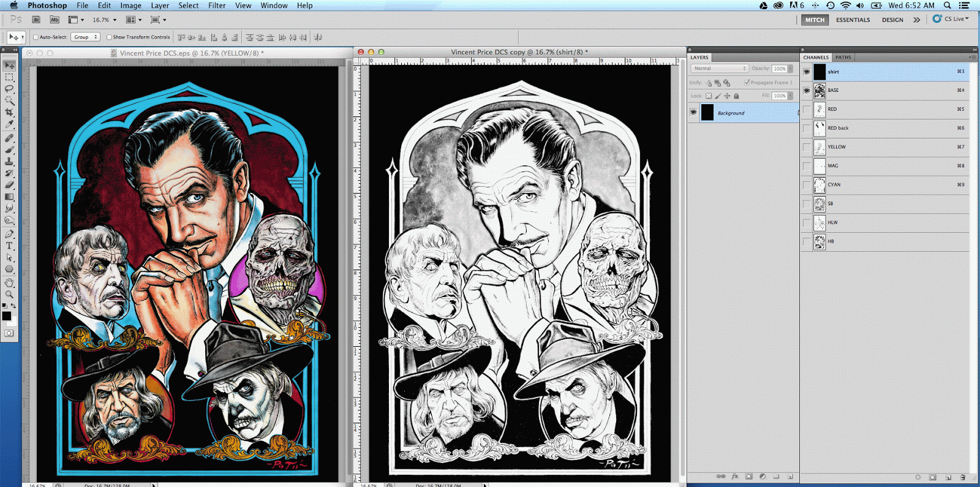This screenshot has height=487, width=980.
Task: Open the Auto-Select Group dropdown
Action: click(x=85, y=37)
